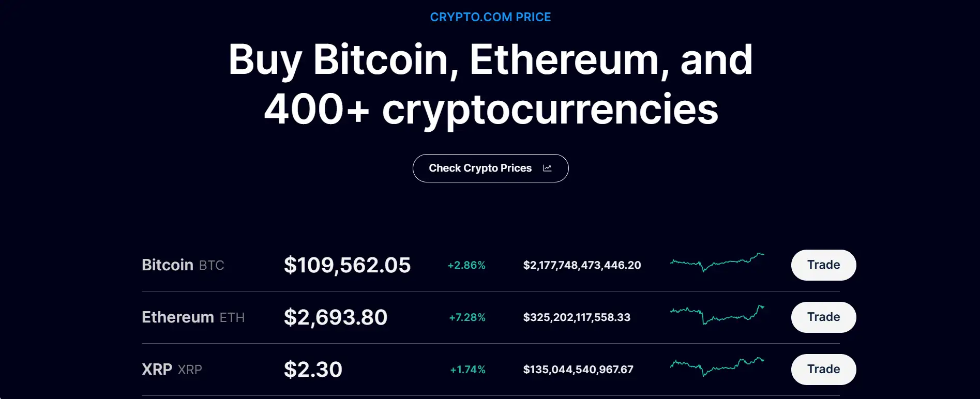Click the Bitcoin price $109,562.05

coord(347,265)
